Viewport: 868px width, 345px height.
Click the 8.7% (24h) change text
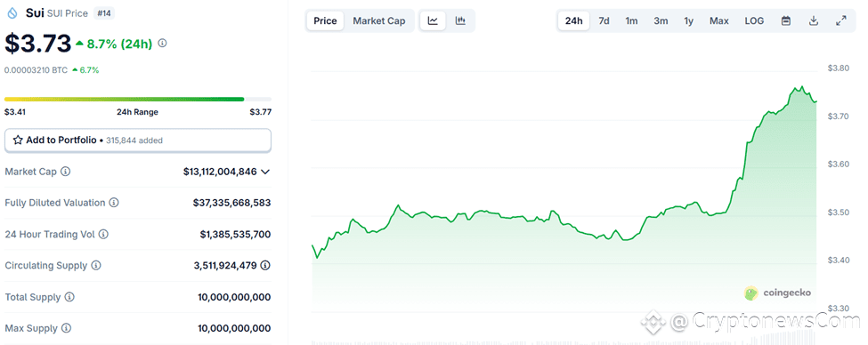coord(119,44)
